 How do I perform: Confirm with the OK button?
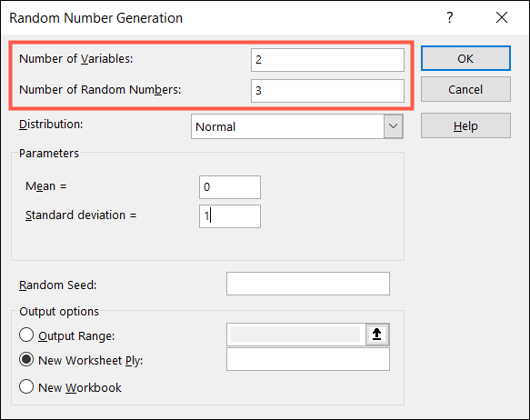(x=465, y=58)
